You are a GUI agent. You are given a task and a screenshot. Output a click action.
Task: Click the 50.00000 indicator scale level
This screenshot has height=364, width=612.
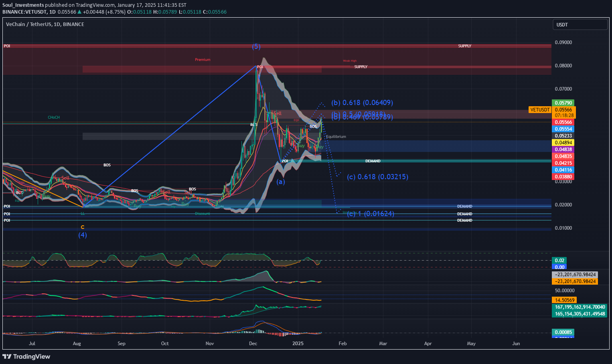tap(565, 291)
